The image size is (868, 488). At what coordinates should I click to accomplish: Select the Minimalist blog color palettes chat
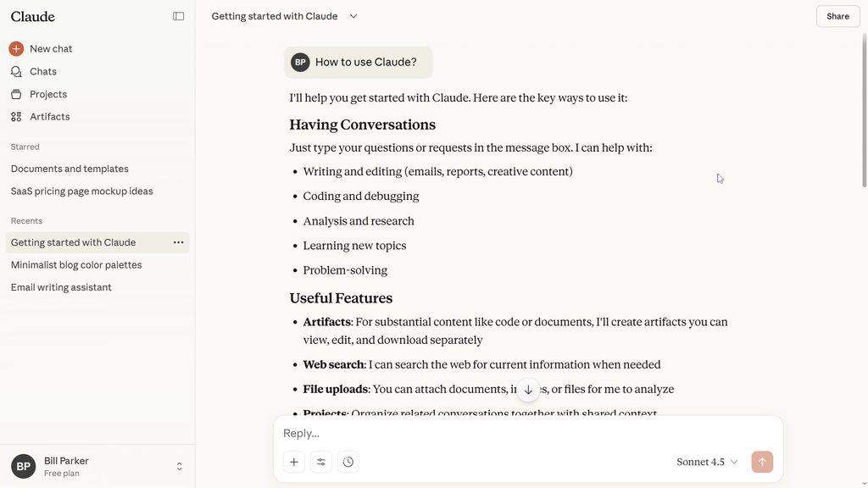[x=76, y=265]
